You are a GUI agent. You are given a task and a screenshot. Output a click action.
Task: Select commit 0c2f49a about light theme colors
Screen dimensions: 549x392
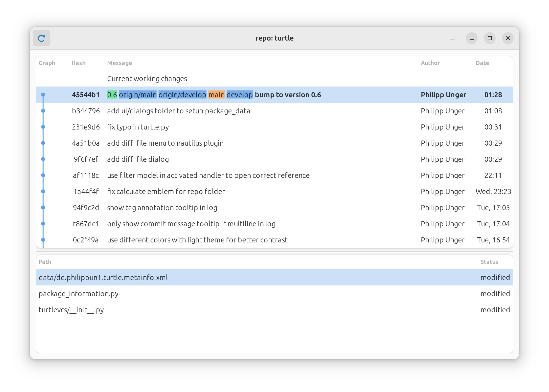(x=197, y=240)
